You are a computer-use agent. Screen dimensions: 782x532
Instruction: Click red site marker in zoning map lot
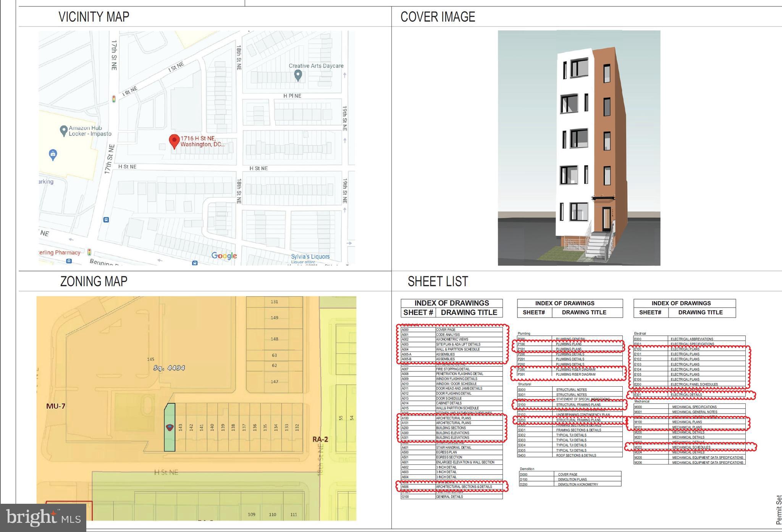pyautogui.click(x=170, y=427)
